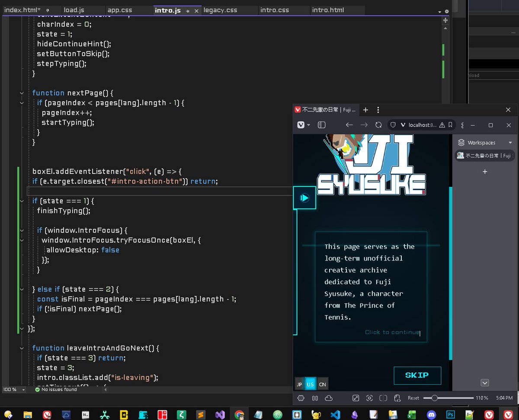Select the 不二先輩の日常 browser tab
Viewport: 519px width, 420px height.
click(x=325, y=110)
